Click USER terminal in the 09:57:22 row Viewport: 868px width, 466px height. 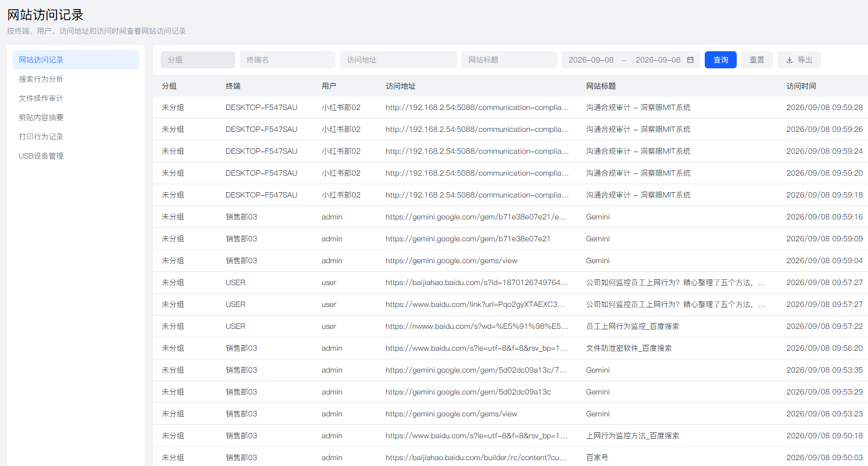tap(235, 326)
